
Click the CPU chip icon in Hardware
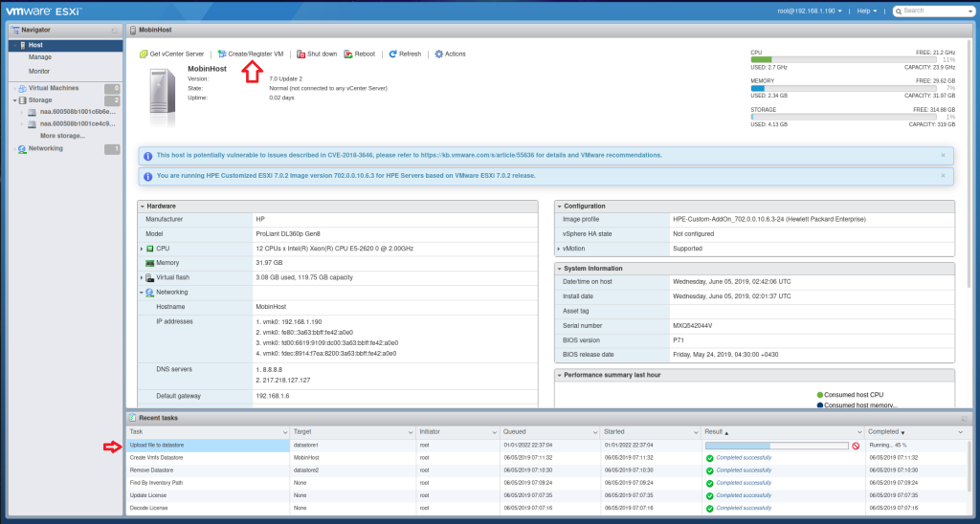coord(150,249)
